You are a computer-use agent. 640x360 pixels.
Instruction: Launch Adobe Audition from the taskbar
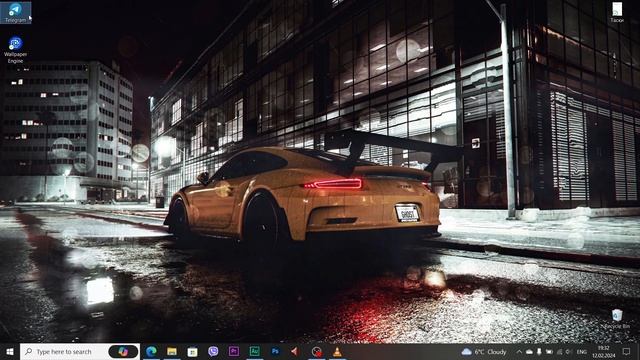click(255, 351)
